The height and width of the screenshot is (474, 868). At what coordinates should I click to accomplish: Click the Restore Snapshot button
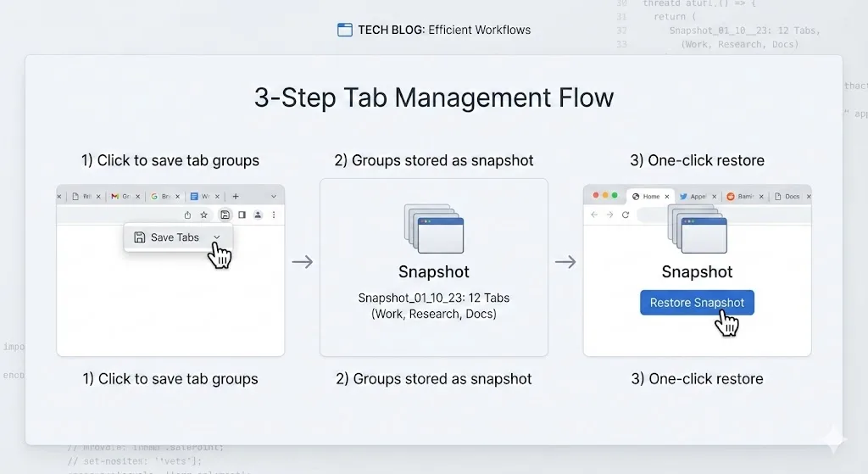[697, 303]
